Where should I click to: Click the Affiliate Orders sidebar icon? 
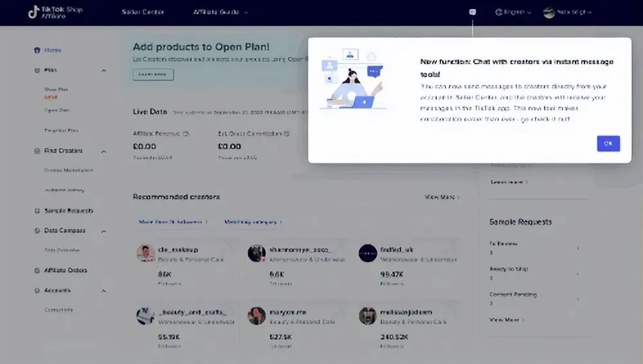tap(37, 270)
